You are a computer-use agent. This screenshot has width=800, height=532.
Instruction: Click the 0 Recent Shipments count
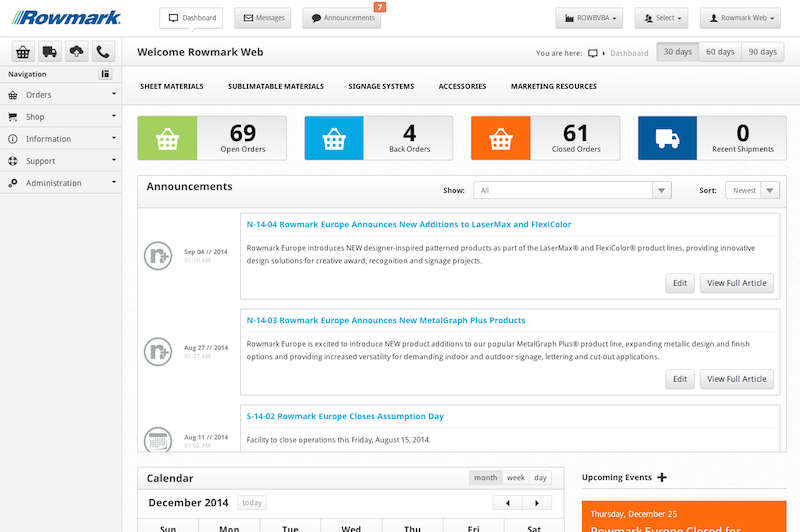pyautogui.click(x=743, y=133)
